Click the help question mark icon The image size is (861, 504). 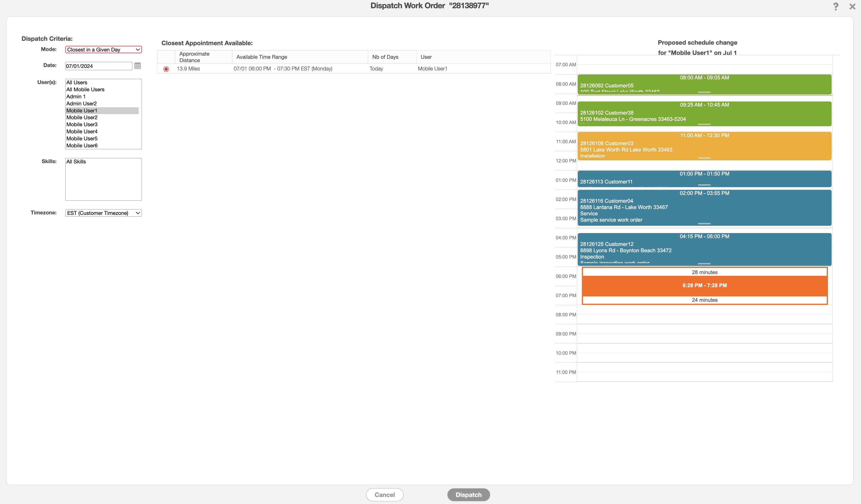coord(835,7)
